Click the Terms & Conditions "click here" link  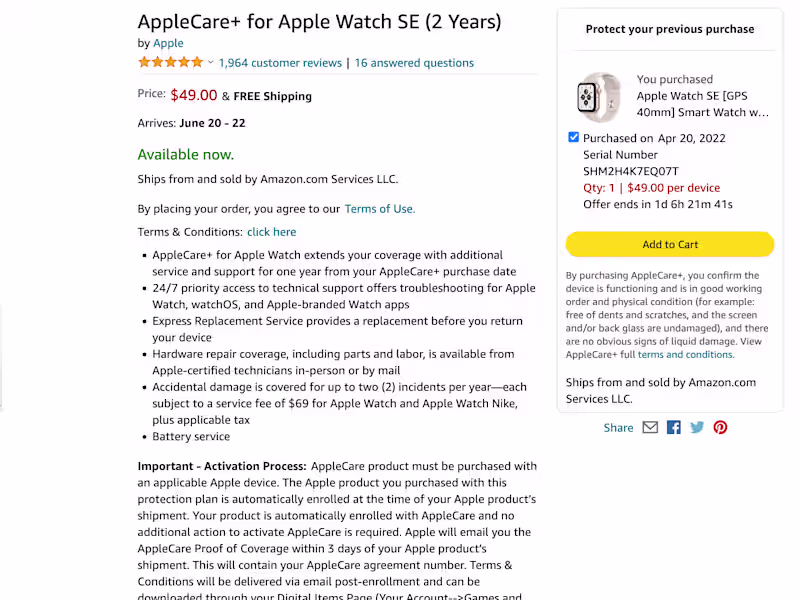[272, 232]
